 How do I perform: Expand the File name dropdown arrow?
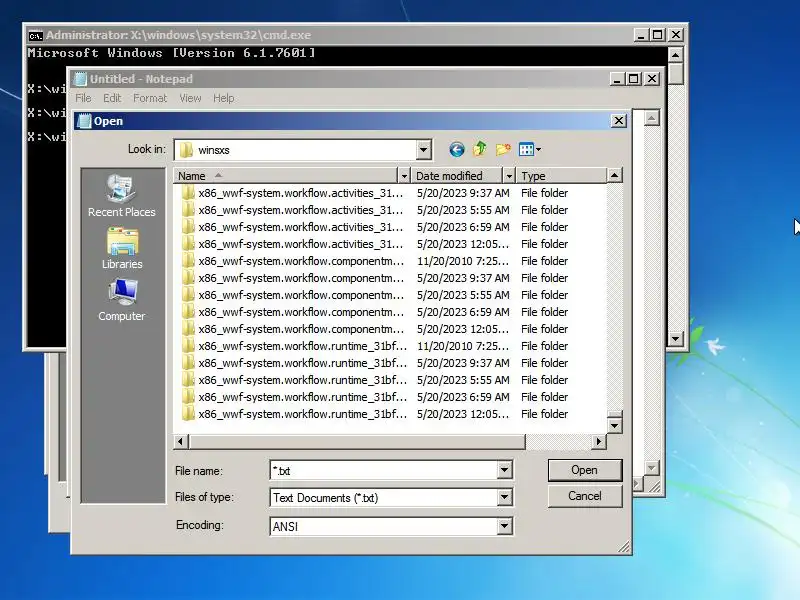504,470
